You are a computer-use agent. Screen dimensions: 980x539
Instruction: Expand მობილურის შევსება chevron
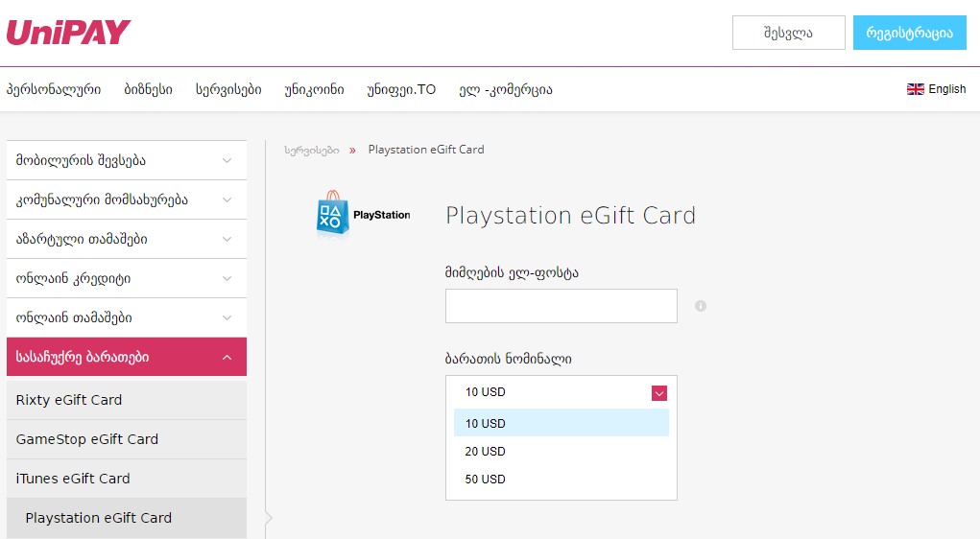(227, 160)
